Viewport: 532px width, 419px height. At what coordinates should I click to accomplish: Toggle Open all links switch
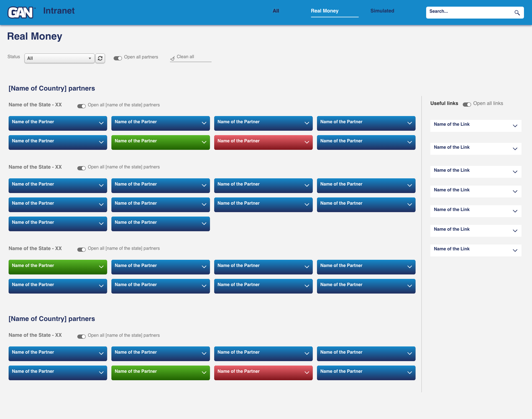(467, 104)
